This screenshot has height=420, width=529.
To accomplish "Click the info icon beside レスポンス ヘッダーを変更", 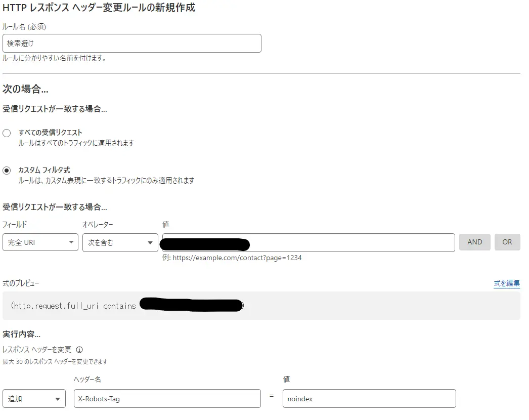I will click(x=79, y=350).
